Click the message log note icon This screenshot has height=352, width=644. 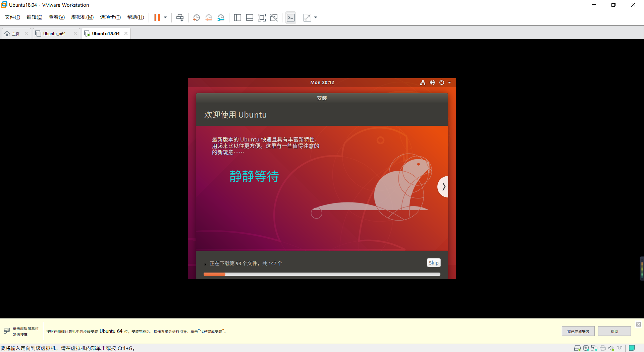[x=632, y=348]
